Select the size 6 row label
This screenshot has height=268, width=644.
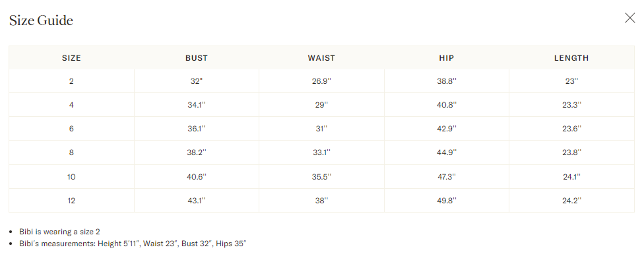[x=71, y=129]
